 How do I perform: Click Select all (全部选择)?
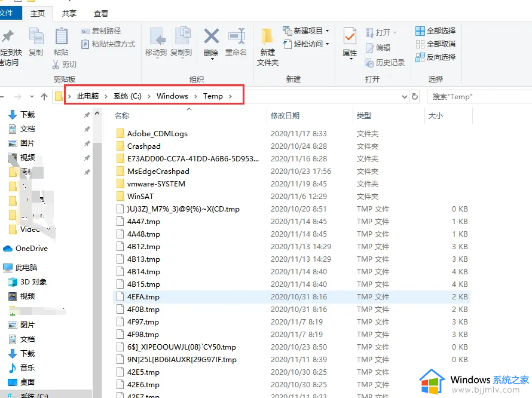435,31
